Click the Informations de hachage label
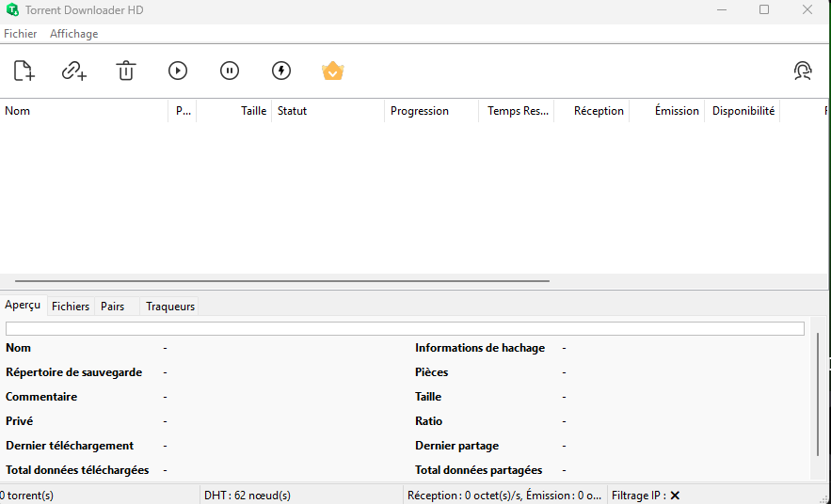 coord(480,348)
